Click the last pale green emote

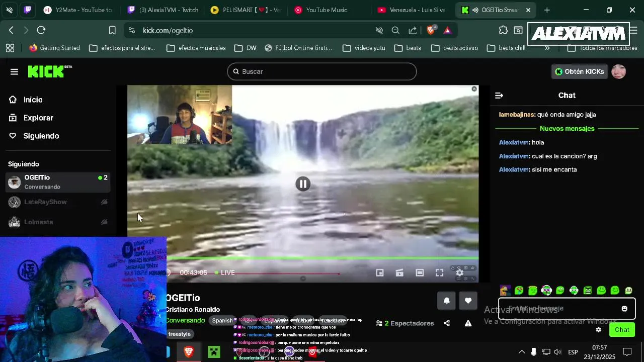point(628,291)
